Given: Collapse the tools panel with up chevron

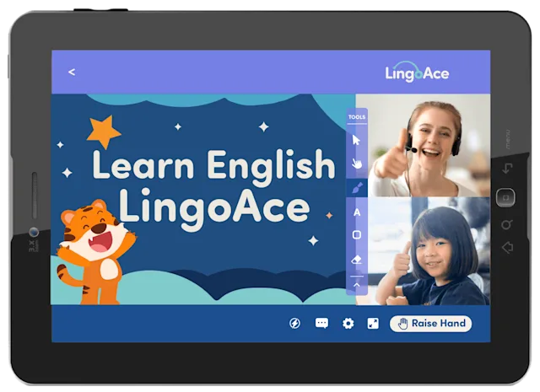Looking at the screenshot, I should click(x=357, y=285).
